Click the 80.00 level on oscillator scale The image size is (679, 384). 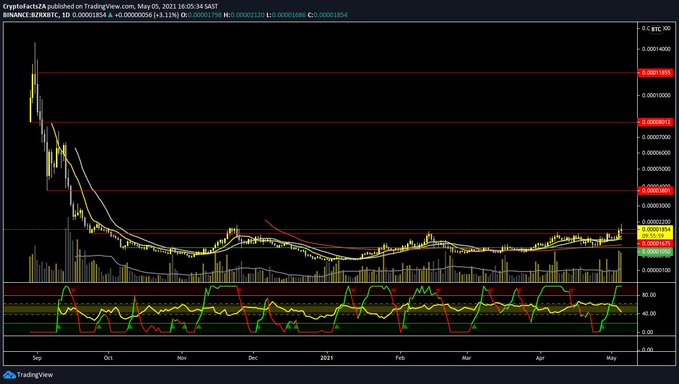(x=649, y=295)
